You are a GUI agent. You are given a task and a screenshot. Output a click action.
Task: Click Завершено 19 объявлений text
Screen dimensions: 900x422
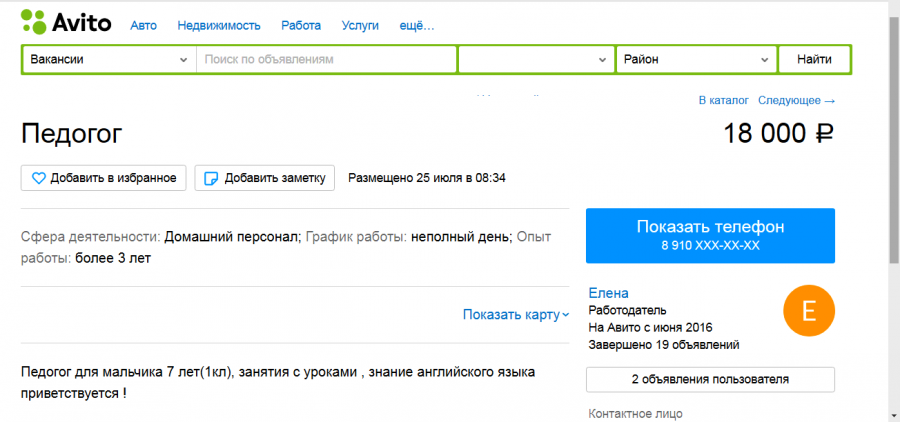(664, 345)
